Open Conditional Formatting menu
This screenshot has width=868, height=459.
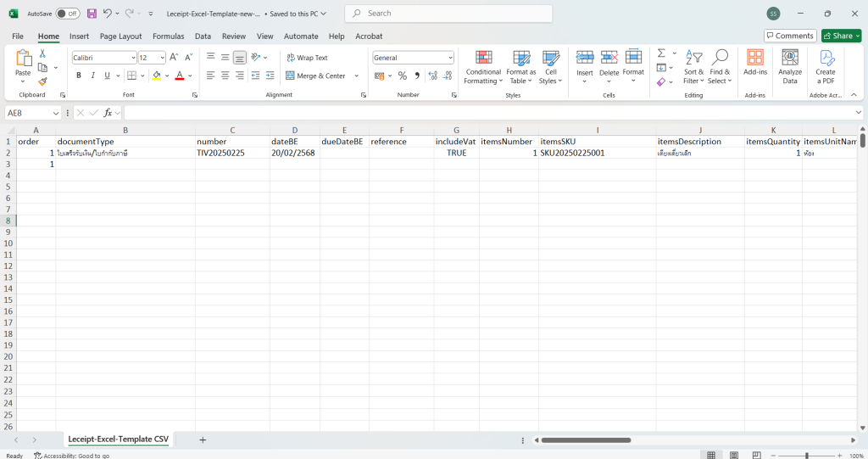483,66
